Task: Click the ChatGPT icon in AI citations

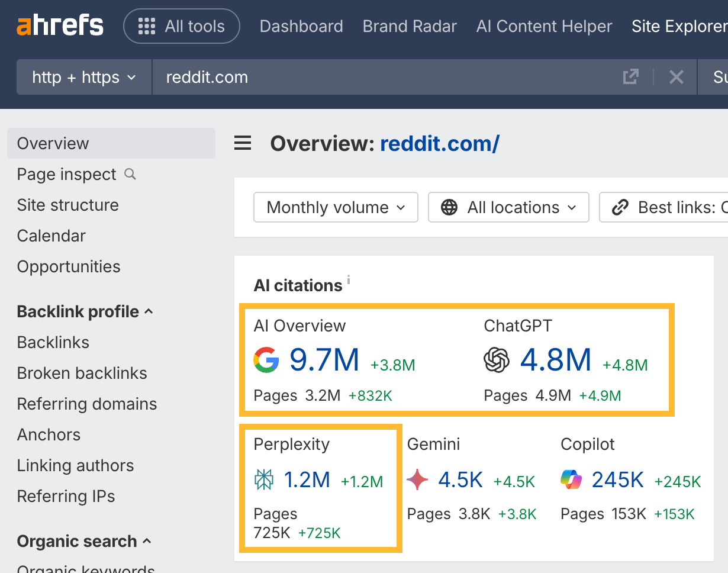Action: click(x=497, y=360)
